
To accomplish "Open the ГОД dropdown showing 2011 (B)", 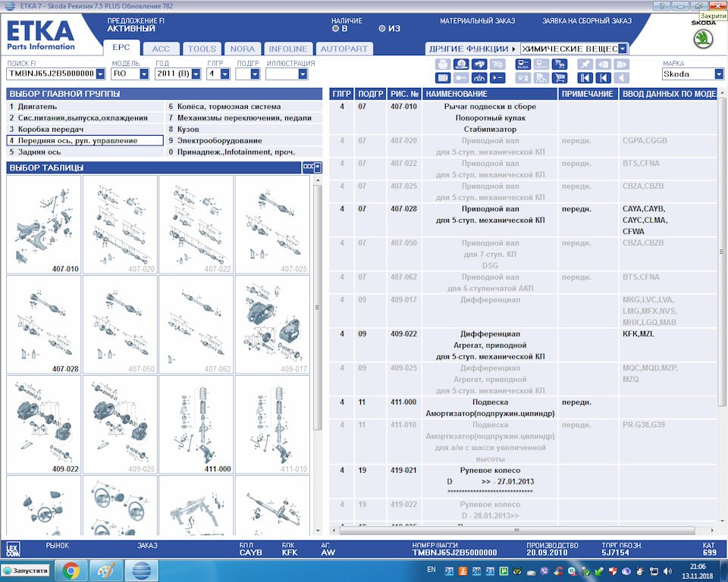I will pyautogui.click(x=196, y=74).
